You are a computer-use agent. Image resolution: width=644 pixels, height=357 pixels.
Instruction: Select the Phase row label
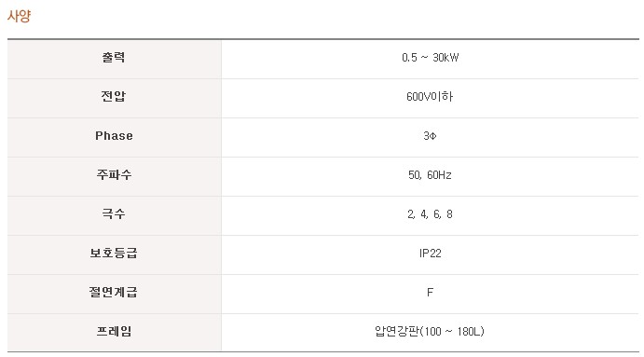115,135
